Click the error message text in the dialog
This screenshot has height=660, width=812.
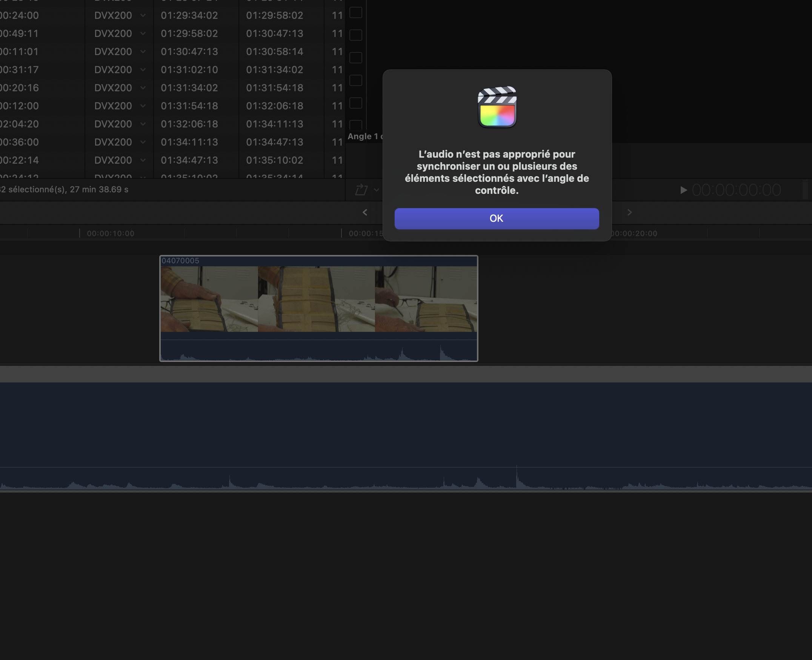coord(497,172)
